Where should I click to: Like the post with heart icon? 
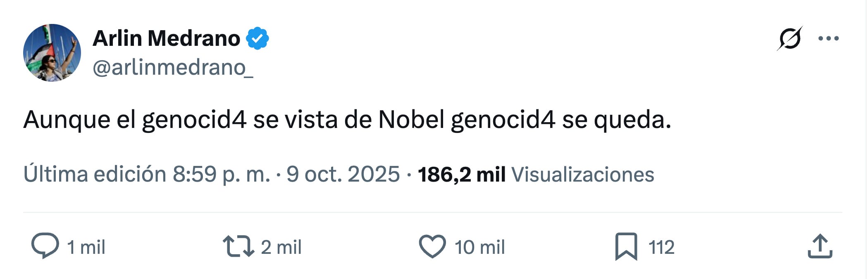432,246
